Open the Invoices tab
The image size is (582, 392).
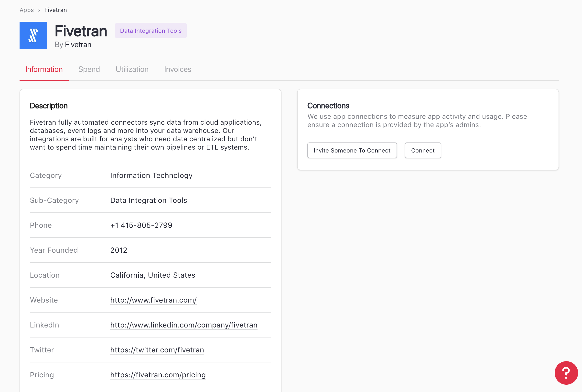177,69
